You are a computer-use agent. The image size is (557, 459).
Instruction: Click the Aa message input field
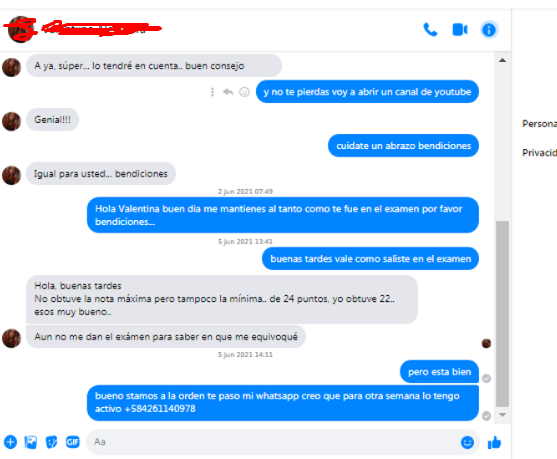[x=274, y=442]
